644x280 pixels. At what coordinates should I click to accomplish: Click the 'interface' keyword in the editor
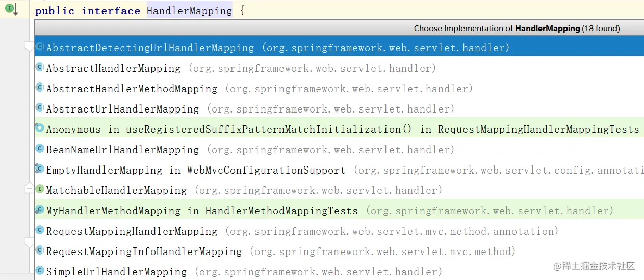point(111,11)
